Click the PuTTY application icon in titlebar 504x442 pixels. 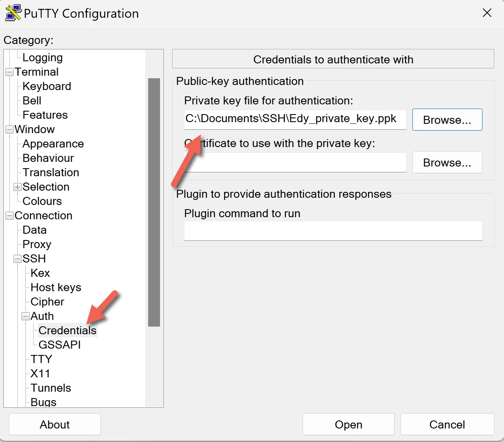coord(12,13)
